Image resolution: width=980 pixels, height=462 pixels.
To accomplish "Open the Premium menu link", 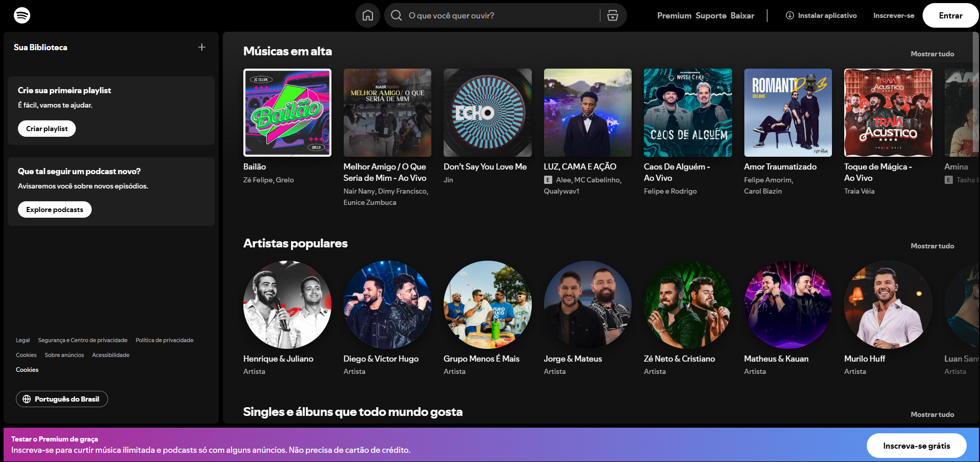I will tap(674, 15).
